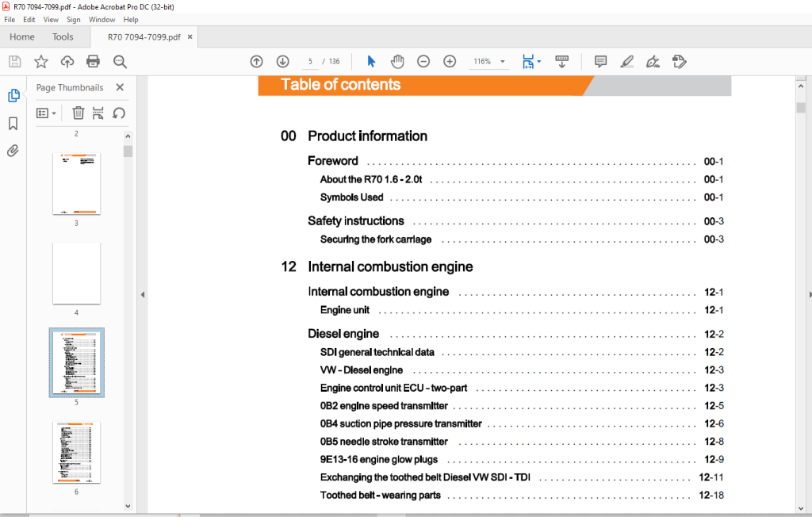The width and height of the screenshot is (812, 517).
Task: Open the View menu
Action: [51, 20]
